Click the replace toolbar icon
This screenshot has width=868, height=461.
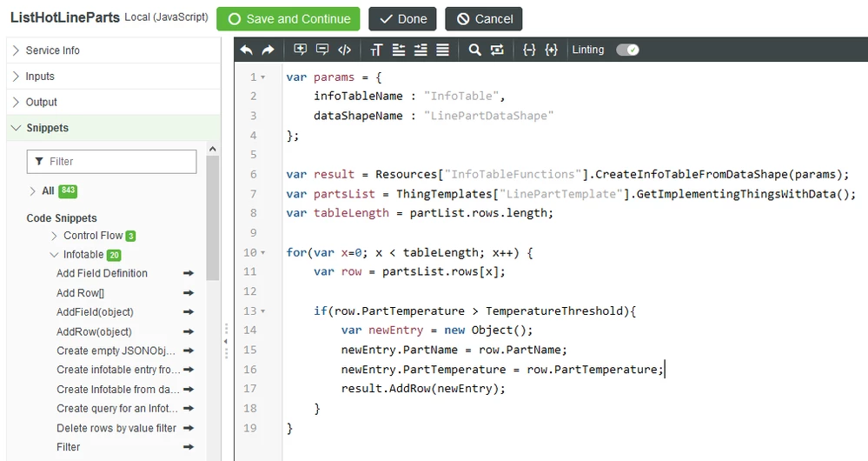[497, 50]
